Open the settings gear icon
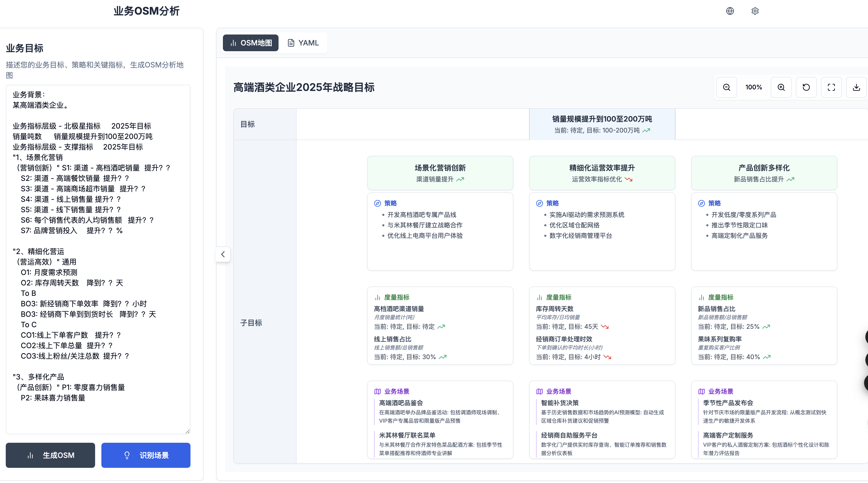The height and width of the screenshot is (483, 868). [755, 11]
